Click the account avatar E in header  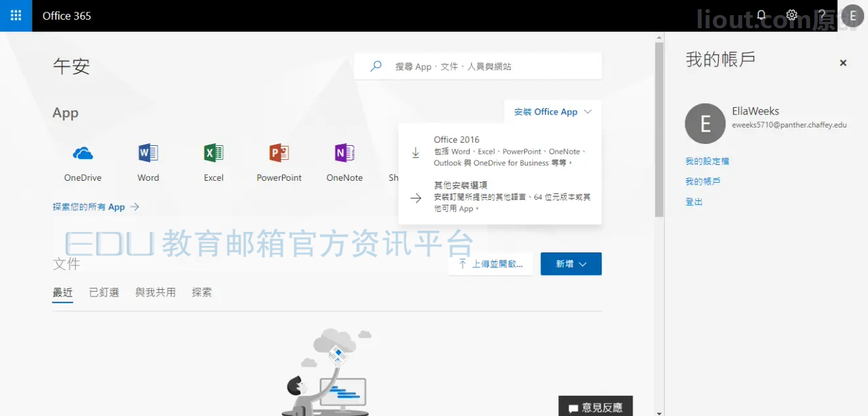pyautogui.click(x=853, y=16)
